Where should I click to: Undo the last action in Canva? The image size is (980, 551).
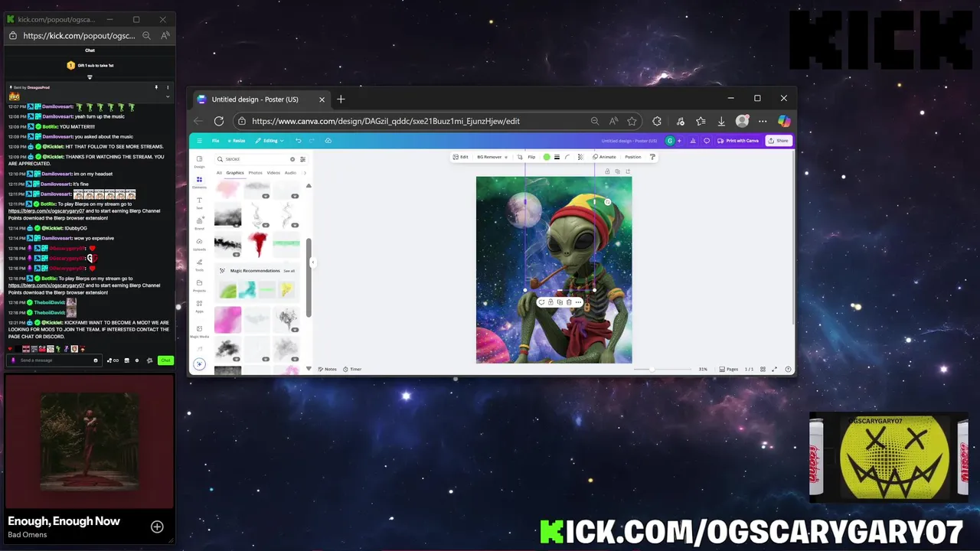pyautogui.click(x=299, y=141)
